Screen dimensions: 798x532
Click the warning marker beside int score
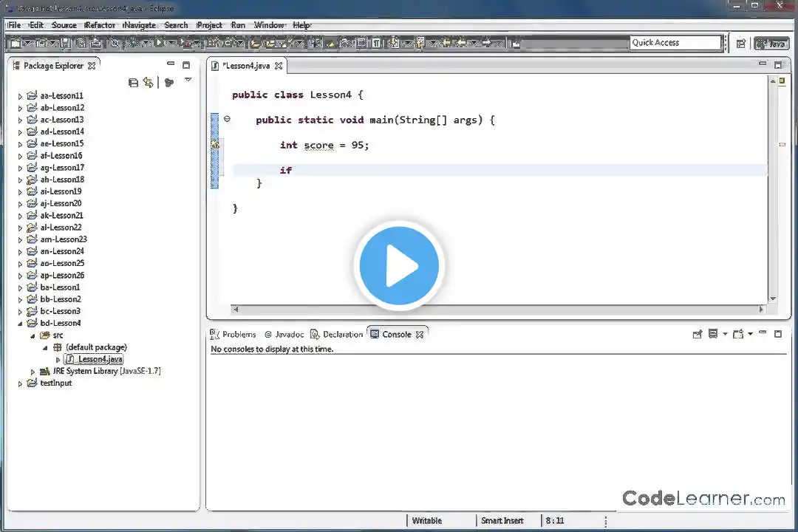click(x=215, y=145)
